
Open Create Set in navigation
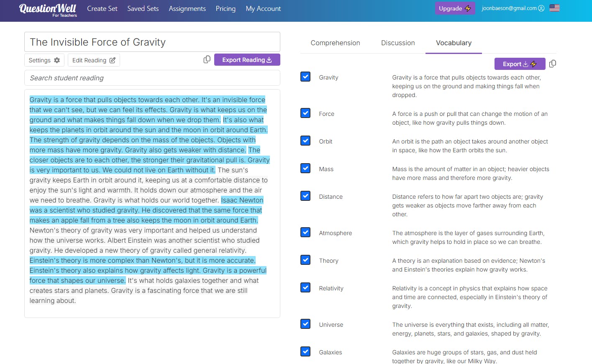tap(102, 8)
